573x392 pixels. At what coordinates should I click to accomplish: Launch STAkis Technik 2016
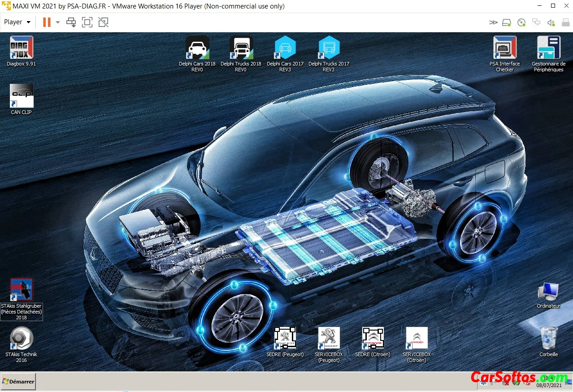21,338
